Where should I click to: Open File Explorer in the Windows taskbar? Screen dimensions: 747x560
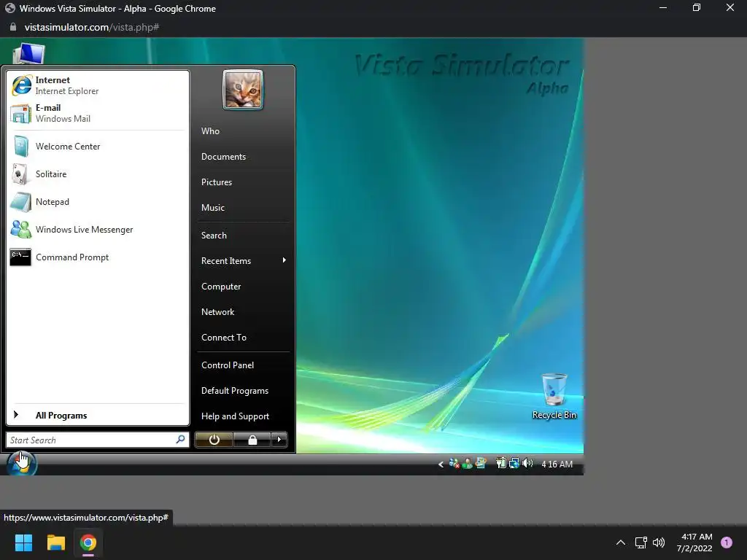55,542
